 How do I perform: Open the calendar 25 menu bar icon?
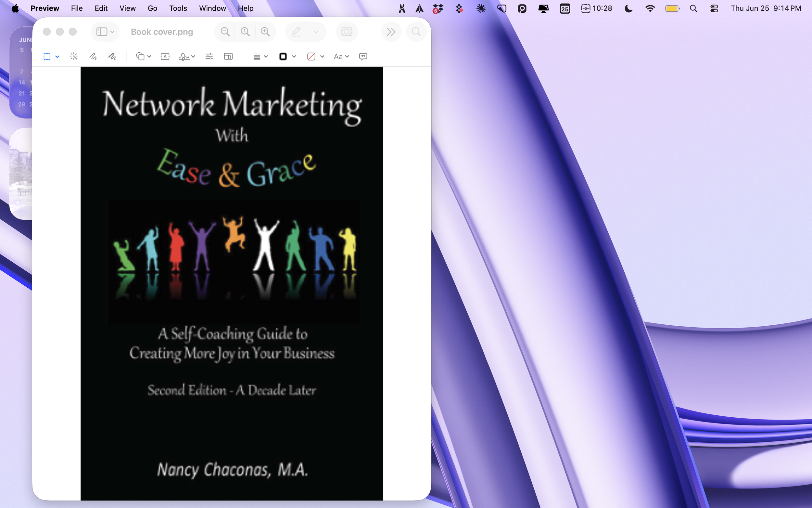click(x=565, y=8)
